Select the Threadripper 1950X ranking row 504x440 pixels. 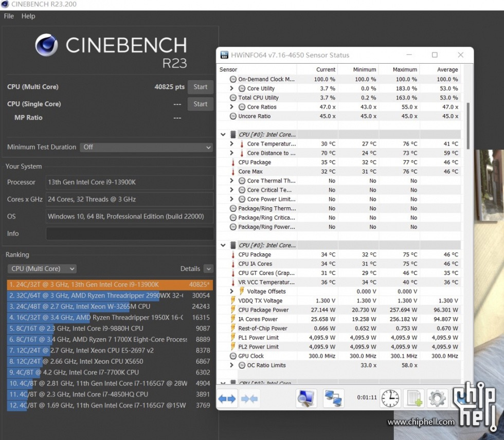110,317
